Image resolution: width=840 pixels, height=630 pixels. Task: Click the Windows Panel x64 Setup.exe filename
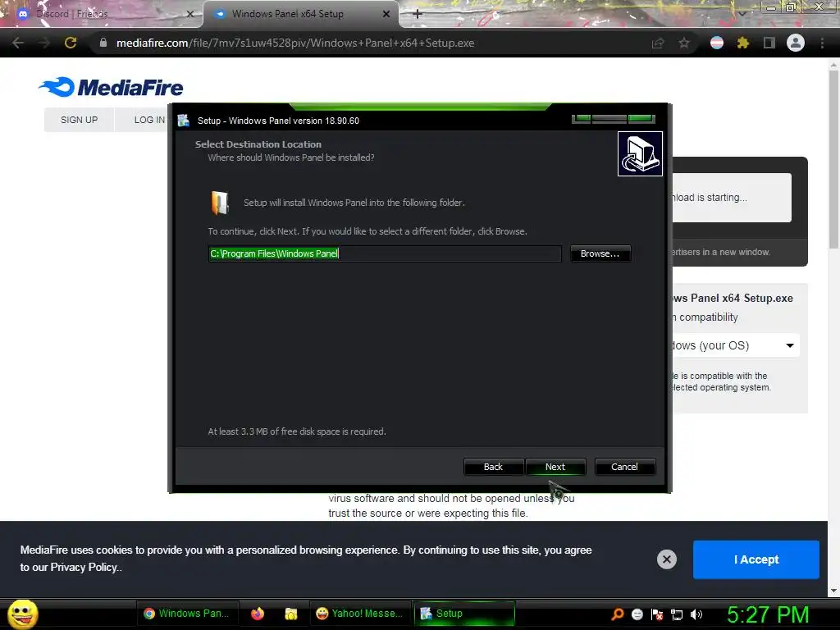click(733, 298)
